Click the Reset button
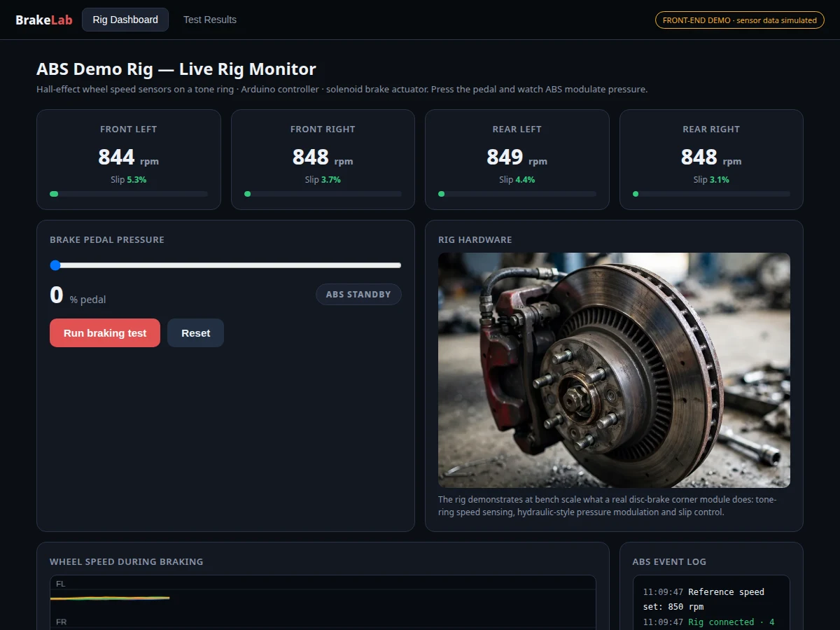 (195, 333)
